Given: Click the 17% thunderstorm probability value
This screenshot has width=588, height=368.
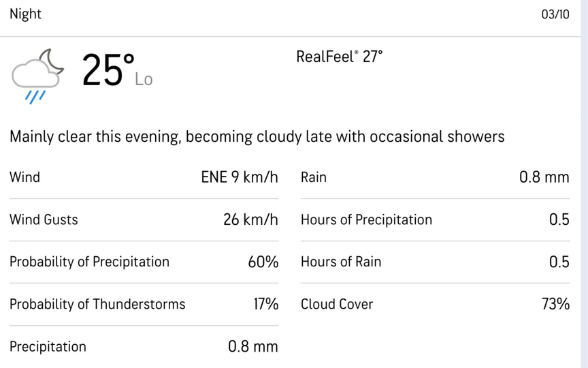Looking at the screenshot, I should click(265, 304).
